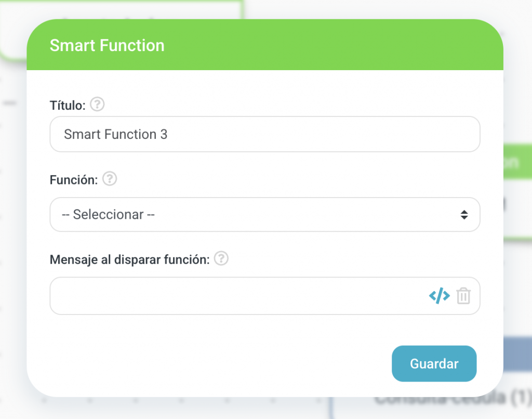The width and height of the screenshot is (532, 419).
Task: Click the code brackets icon in message field
Action: tap(439, 296)
